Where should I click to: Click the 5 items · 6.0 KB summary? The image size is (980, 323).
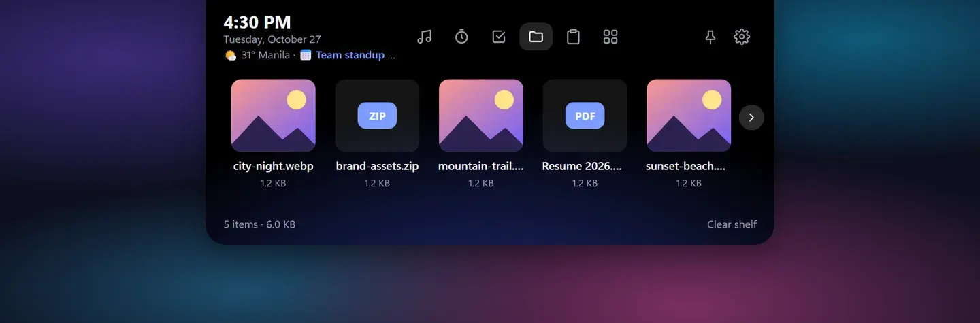coord(259,224)
